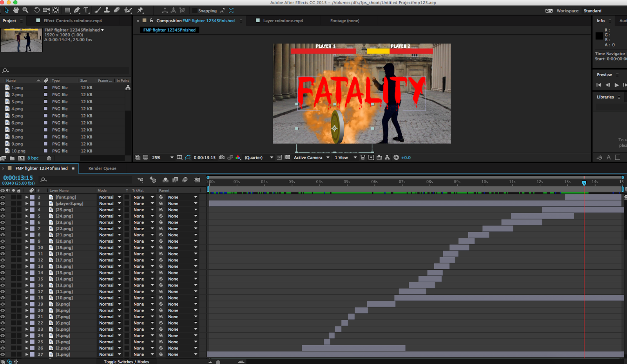Click the 8 bpc color depth button
627x364 pixels.
[x=33, y=158]
